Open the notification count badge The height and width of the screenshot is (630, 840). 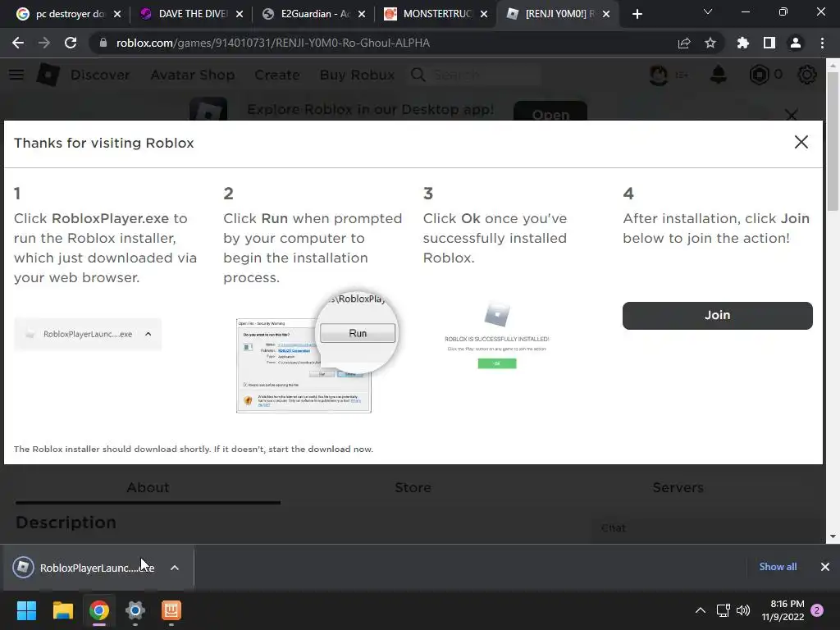tap(817, 610)
